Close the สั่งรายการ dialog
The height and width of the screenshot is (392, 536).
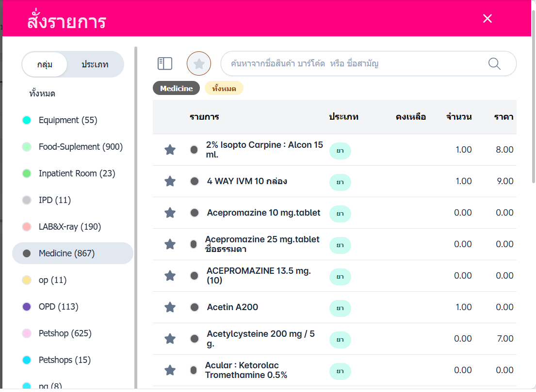pos(487,18)
